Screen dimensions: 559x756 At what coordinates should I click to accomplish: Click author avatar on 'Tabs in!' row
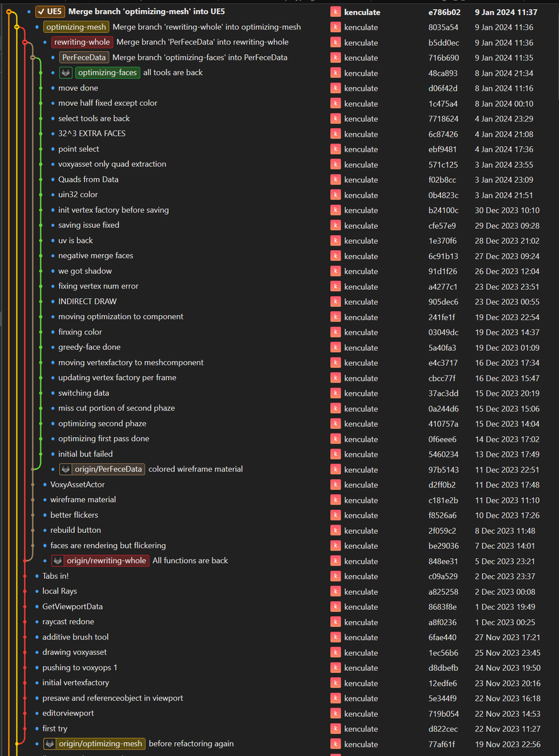click(x=335, y=576)
